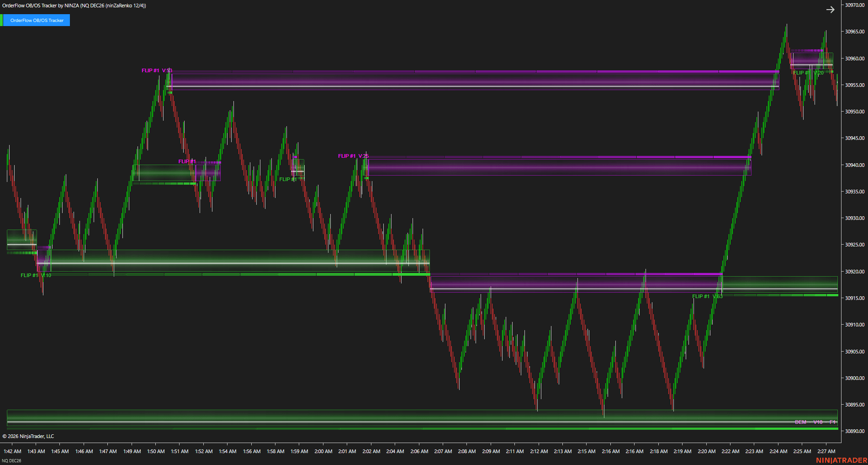Click the NinjaTrader copyright text

[28, 436]
